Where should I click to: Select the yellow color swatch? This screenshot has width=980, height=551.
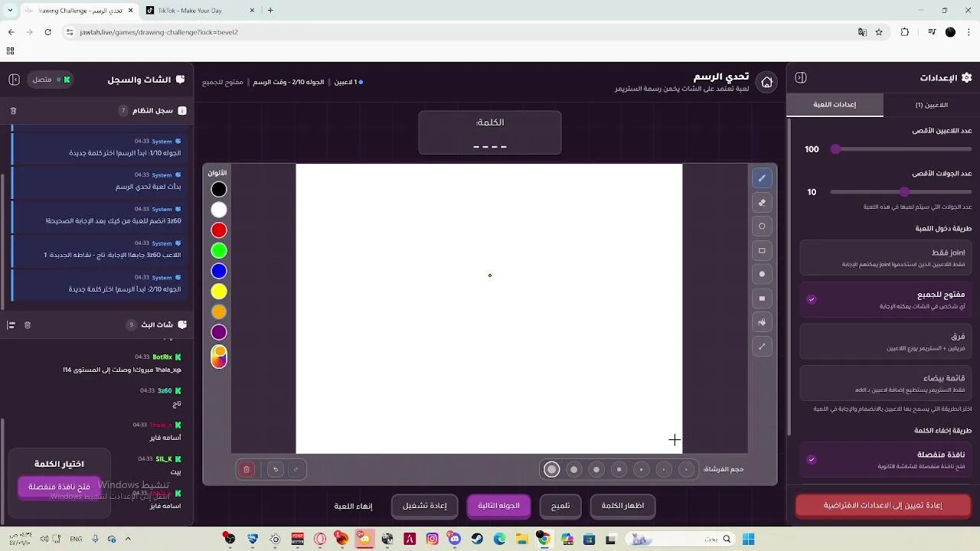(x=219, y=292)
